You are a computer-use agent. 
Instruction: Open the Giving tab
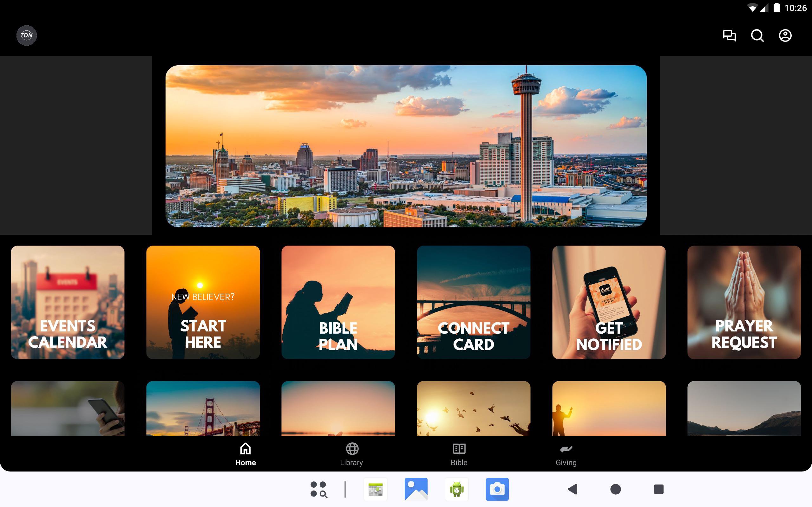(x=566, y=454)
